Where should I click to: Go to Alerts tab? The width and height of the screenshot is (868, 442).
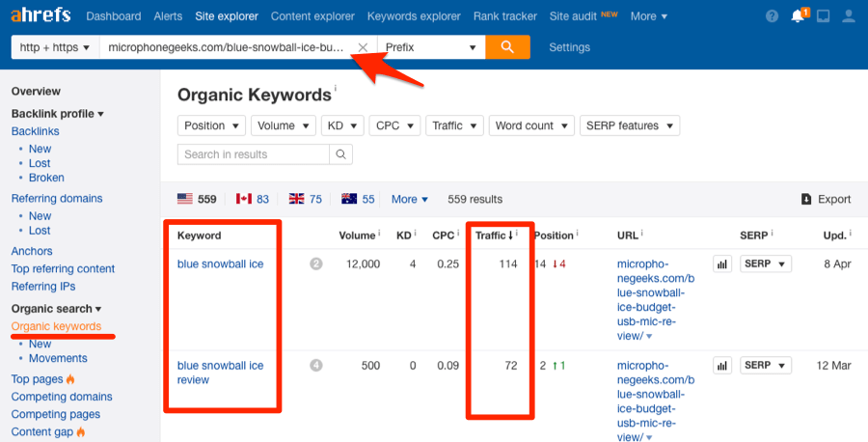tap(168, 16)
